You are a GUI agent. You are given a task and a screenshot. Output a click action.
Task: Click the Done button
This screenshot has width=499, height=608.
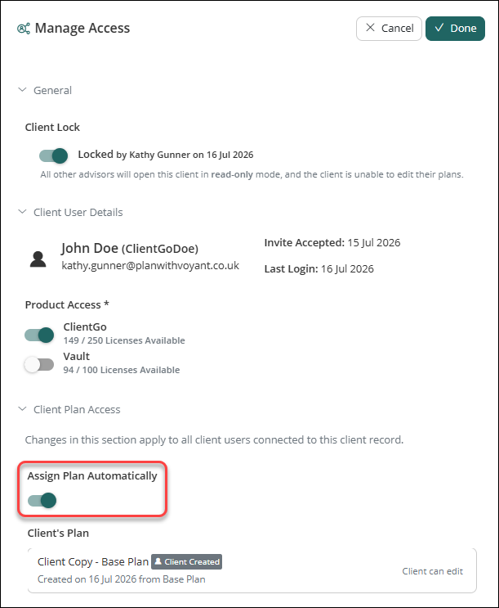pos(455,28)
